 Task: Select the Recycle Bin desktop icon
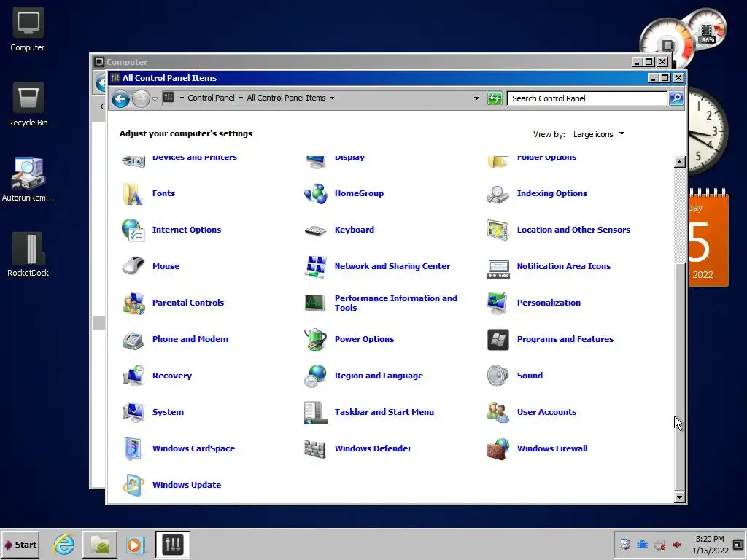coord(28,105)
